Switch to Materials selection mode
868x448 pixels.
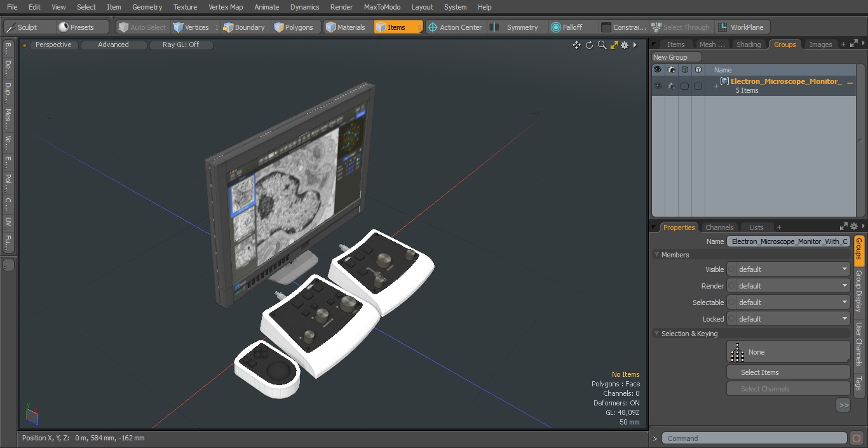[x=346, y=27]
